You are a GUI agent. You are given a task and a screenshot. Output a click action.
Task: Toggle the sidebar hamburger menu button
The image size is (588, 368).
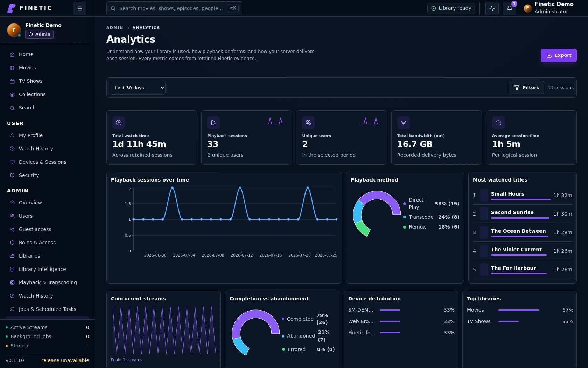click(x=80, y=8)
